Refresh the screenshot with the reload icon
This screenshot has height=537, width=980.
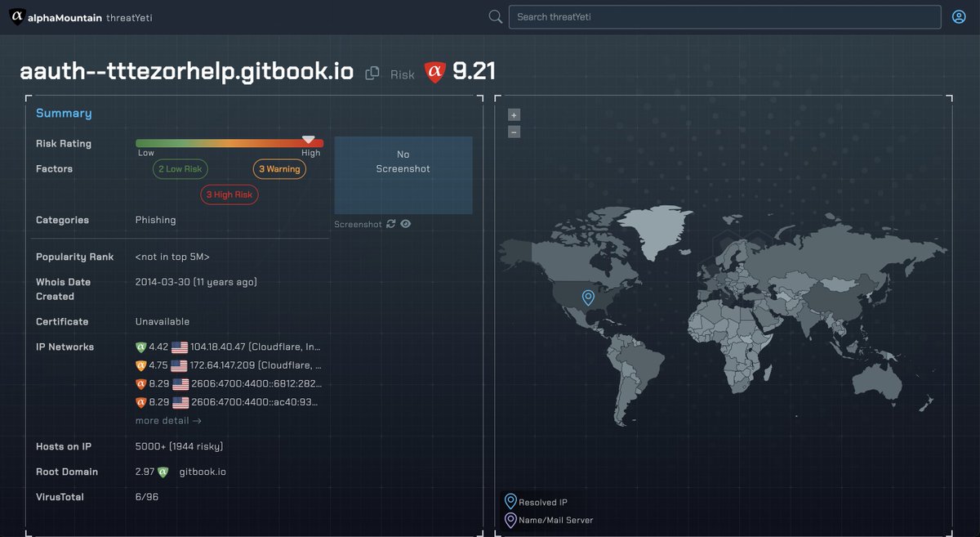coord(391,224)
